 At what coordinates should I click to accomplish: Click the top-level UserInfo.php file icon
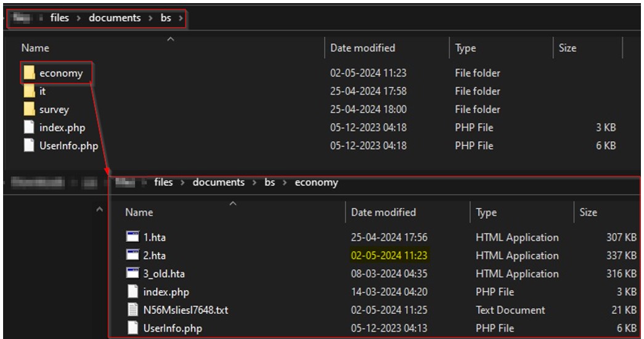[x=29, y=146]
